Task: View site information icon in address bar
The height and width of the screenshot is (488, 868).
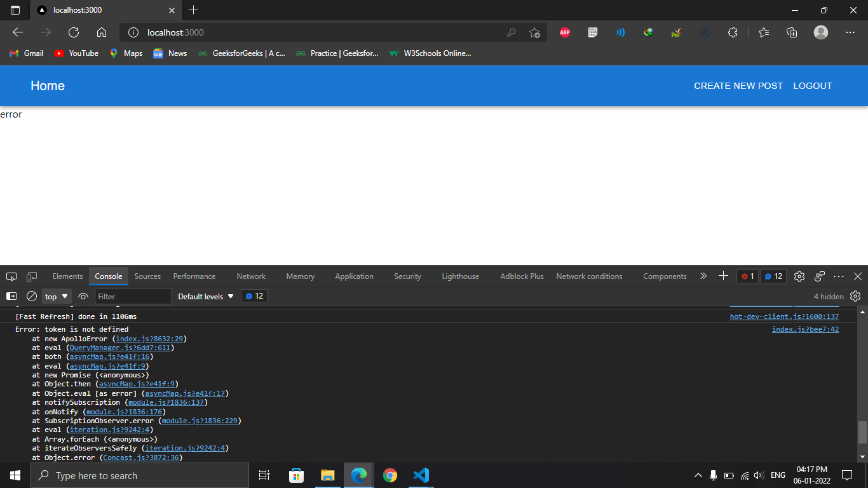Action: 133,32
